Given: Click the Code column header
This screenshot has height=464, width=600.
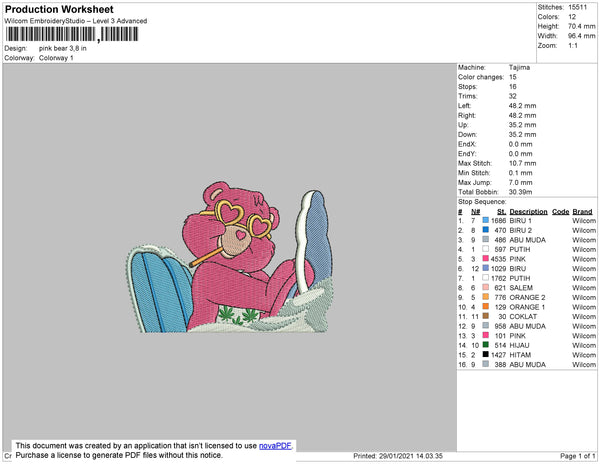Looking at the screenshot, I should click(x=561, y=212).
